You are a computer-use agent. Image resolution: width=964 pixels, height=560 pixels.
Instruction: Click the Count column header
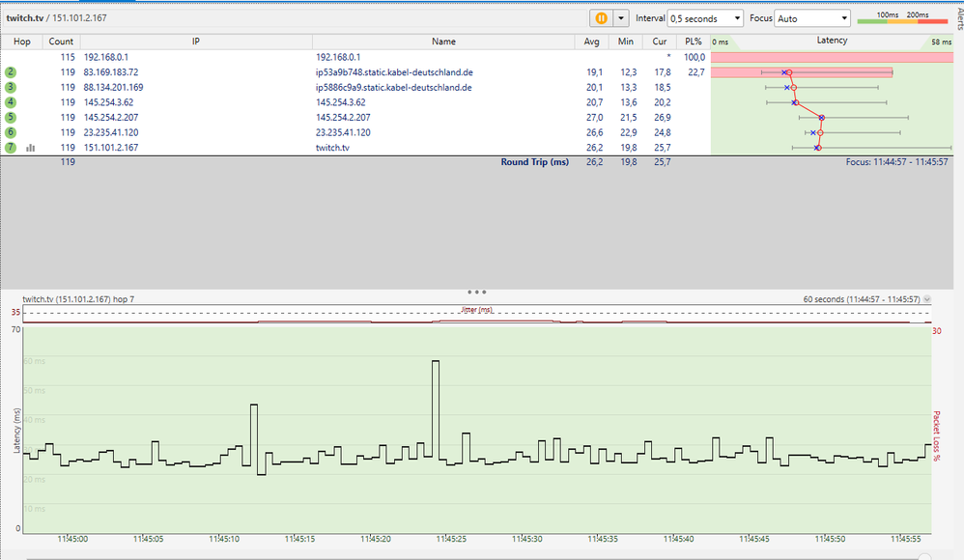tap(61, 42)
